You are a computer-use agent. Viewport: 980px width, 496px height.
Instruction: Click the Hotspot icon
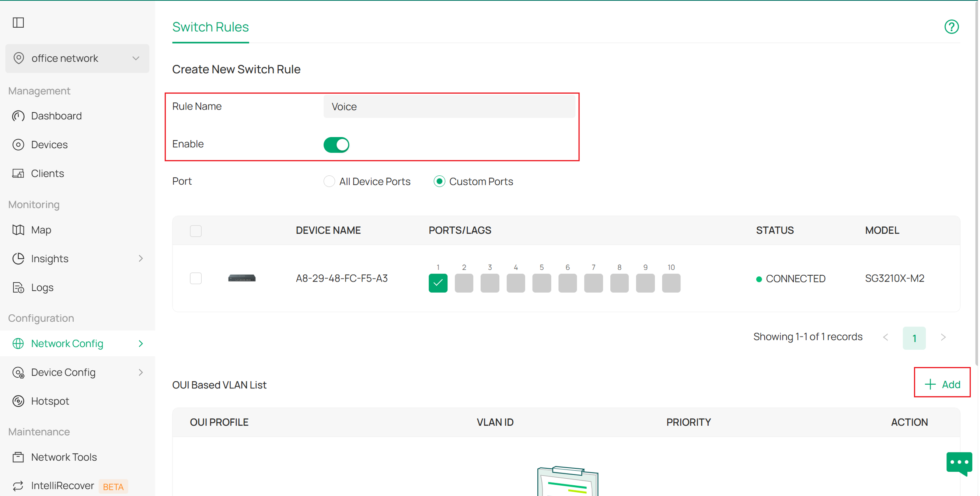(x=18, y=401)
